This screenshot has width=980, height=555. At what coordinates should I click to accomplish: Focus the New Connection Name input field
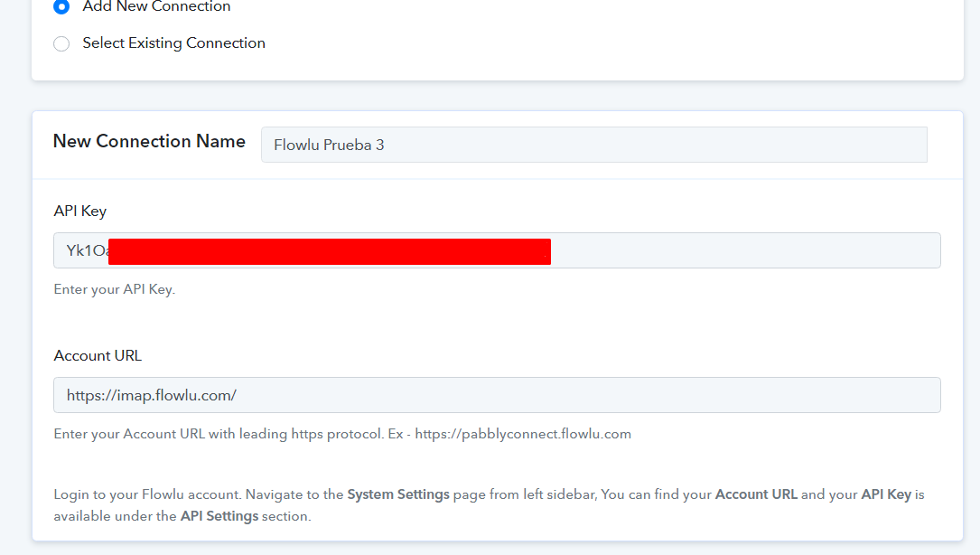pyautogui.click(x=593, y=145)
